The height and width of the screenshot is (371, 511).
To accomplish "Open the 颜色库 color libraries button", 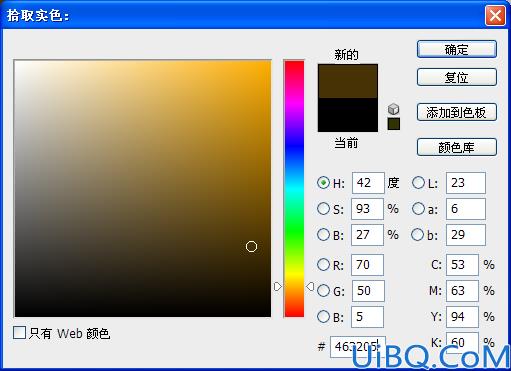I will 457,147.
